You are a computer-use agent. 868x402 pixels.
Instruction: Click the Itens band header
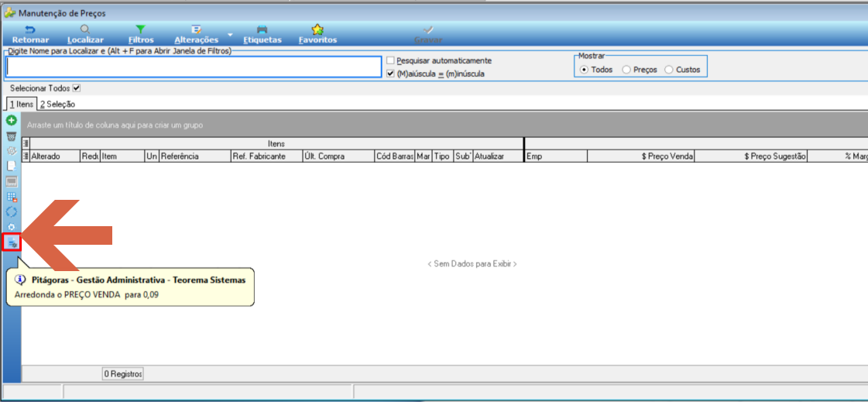click(x=276, y=143)
